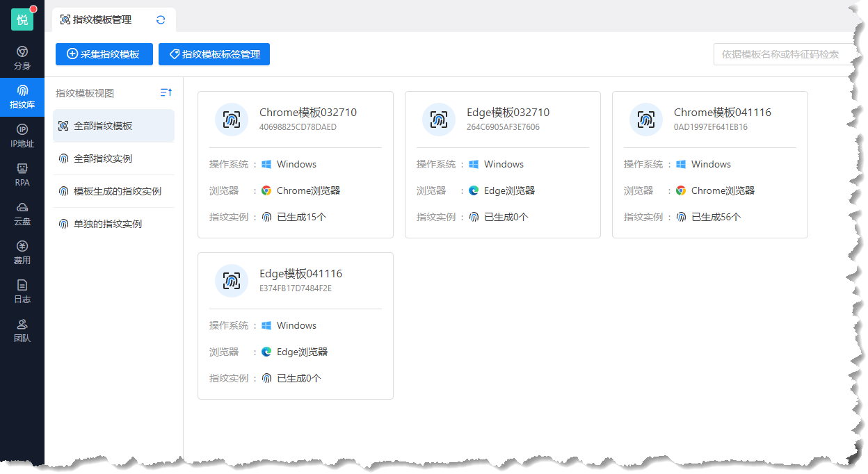Screen dimensions: 868x474
Task: Click 已生成15个 instance count
Action: coord(302,217)
